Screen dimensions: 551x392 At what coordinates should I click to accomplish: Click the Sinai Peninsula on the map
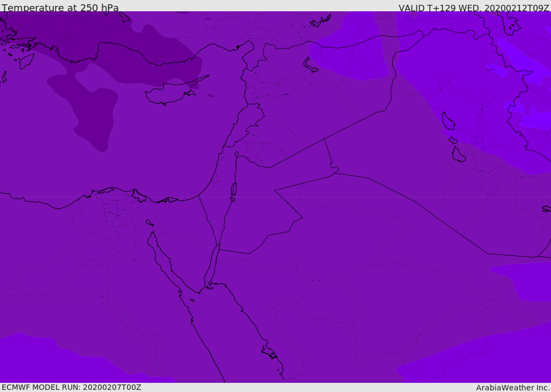pyautogui.click(x=183, y=243)
